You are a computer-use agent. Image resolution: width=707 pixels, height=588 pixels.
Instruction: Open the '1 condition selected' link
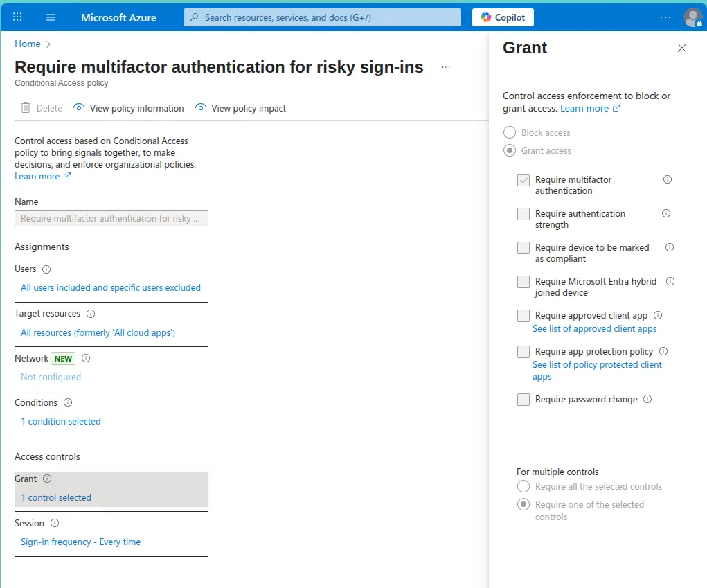coord(61,421)
